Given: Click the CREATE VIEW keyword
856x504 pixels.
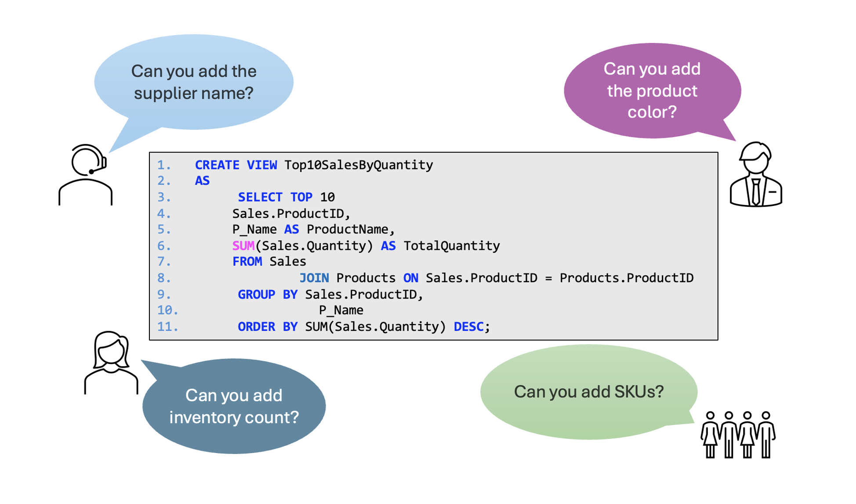Looking at the screenshot, I should coord(236,165).
